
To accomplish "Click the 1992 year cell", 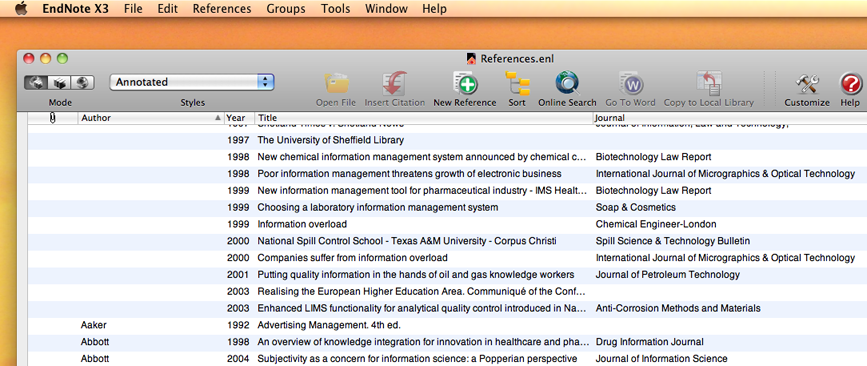I will (238, 325).
